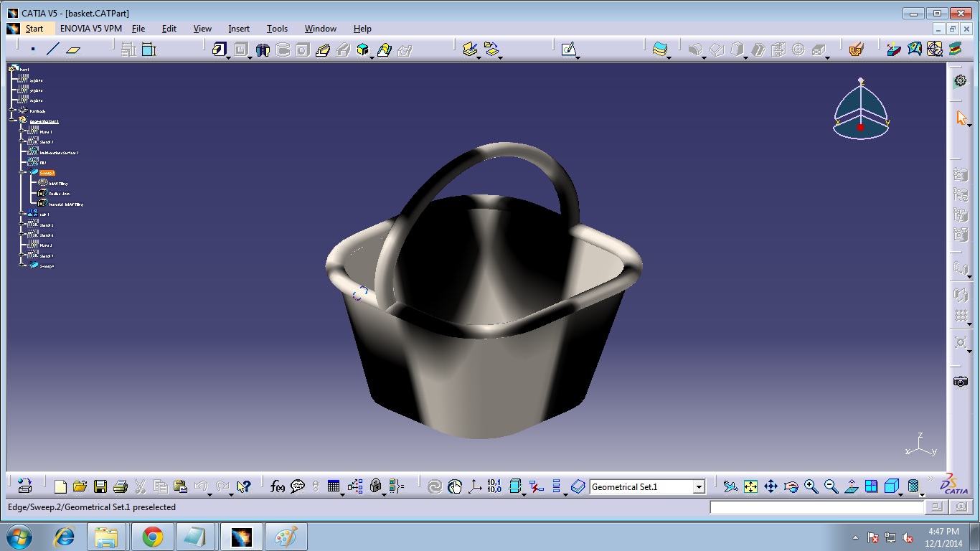980x551 pixels.
Task: Click the Sketch positioned icon
Action: click(569, 50)
